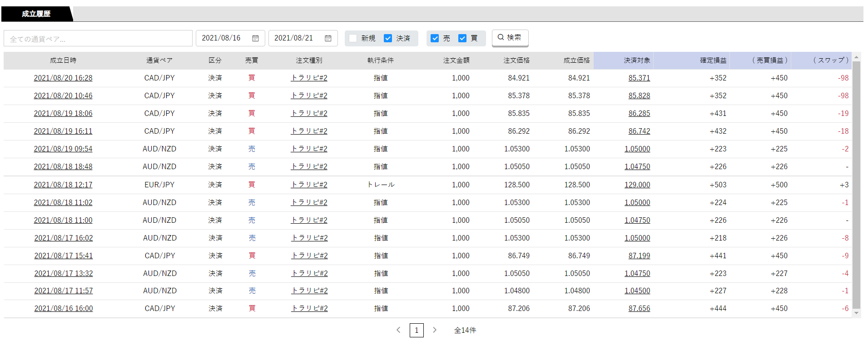Click the 検索 search button
Viewport: 868px width, 341px height.
(510, 38)
